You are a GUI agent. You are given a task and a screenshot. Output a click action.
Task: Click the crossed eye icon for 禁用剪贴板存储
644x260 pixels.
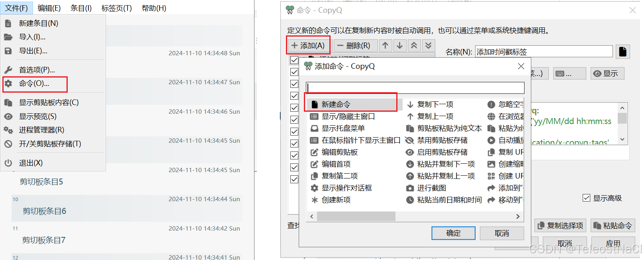pyautogui.click(x=410, y=140)
